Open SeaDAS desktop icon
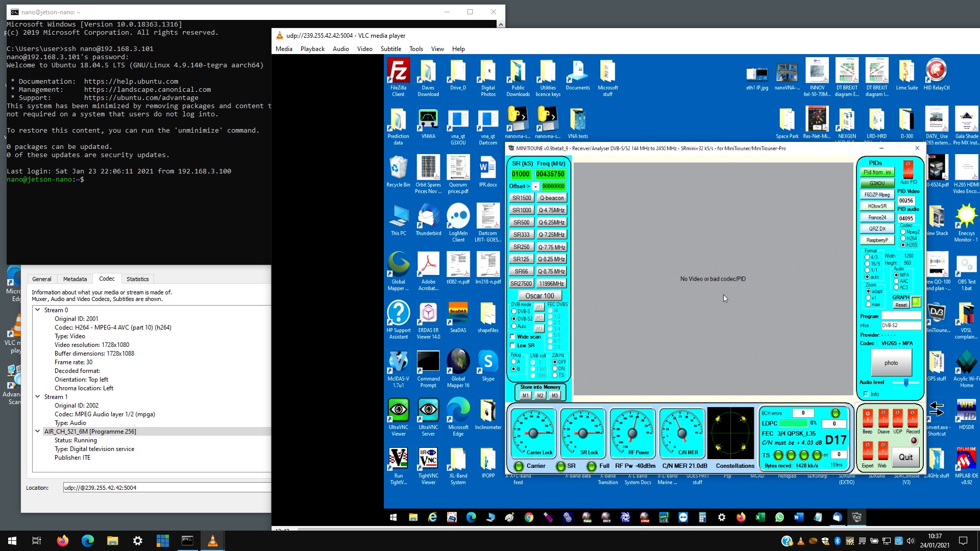Image resolution: width=980 pixels, height=551 pixels. tap(458, 317)
